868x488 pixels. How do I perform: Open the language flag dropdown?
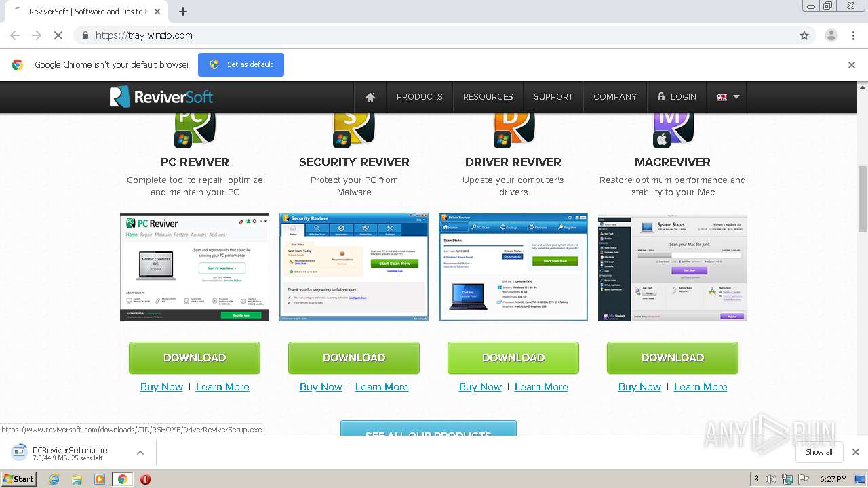point(728,97)
